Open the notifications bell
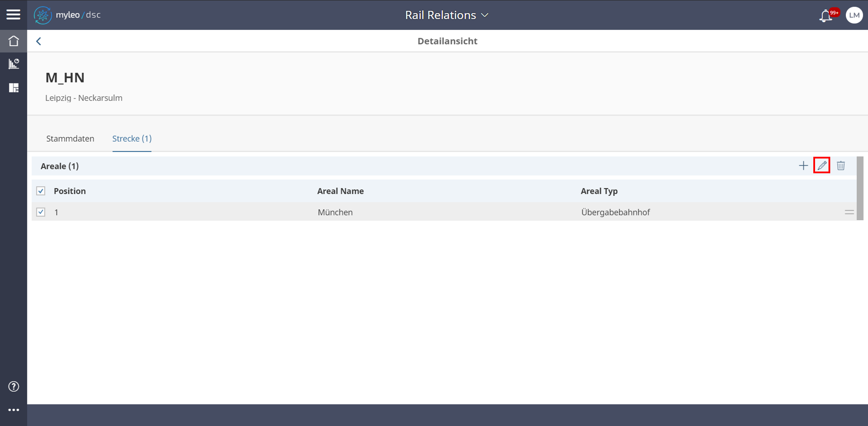 (x=826, y=16)
